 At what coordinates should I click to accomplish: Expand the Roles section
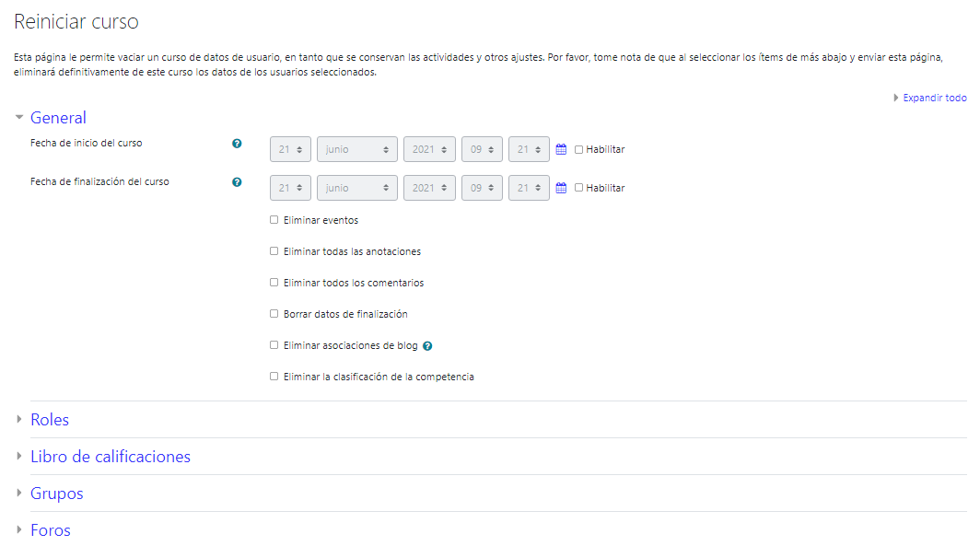click(x=50, y=420)
